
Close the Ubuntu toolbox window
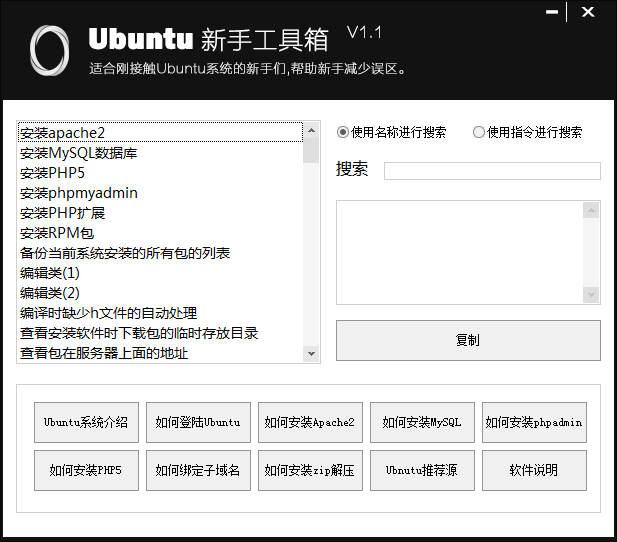point(588,12)
